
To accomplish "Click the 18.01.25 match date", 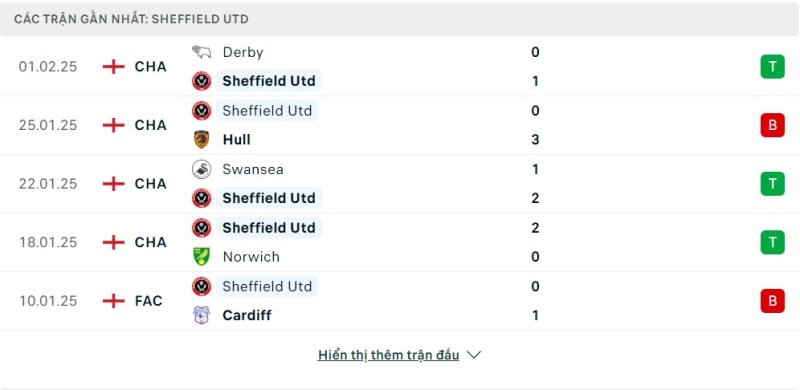I will (48, 242).
